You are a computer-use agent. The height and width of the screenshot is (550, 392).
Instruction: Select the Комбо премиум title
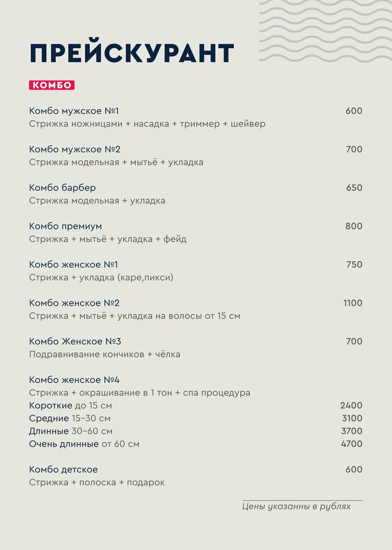(66, 226)
